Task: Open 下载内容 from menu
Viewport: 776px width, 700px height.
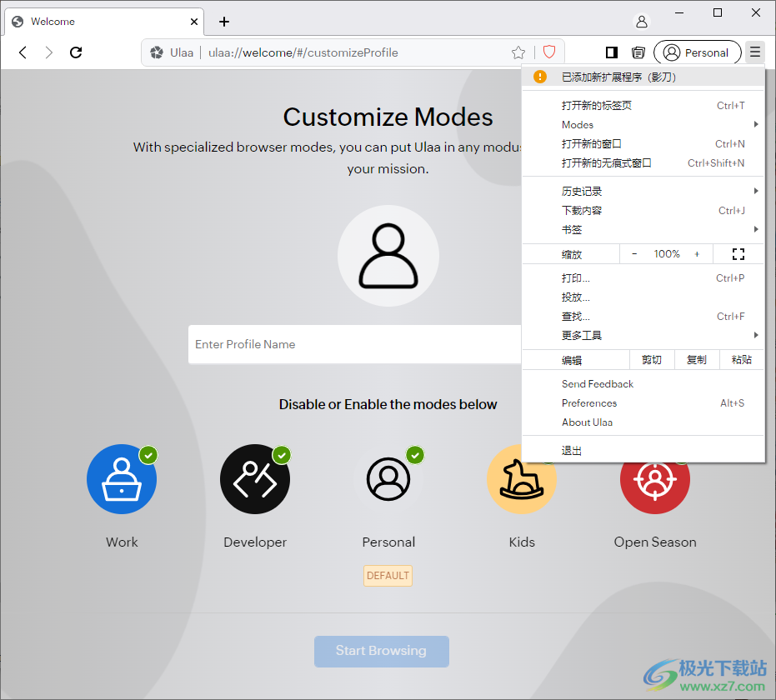Action: tap(643, 211)
